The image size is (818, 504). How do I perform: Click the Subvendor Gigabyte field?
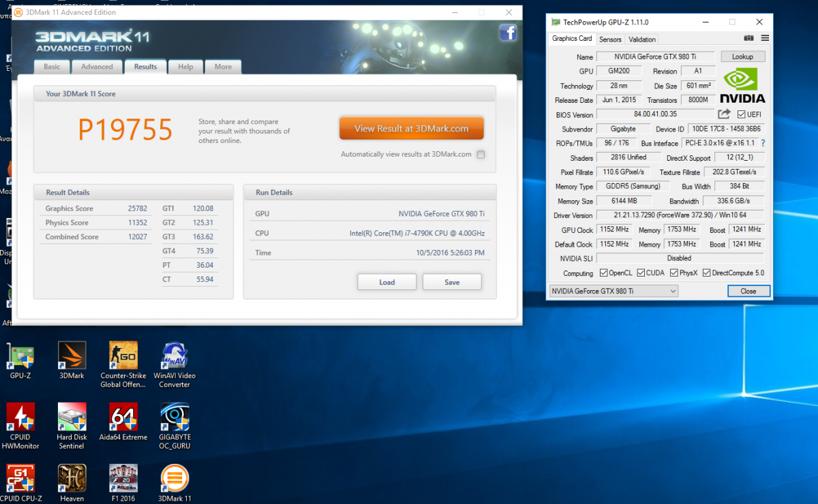point(623,129)
